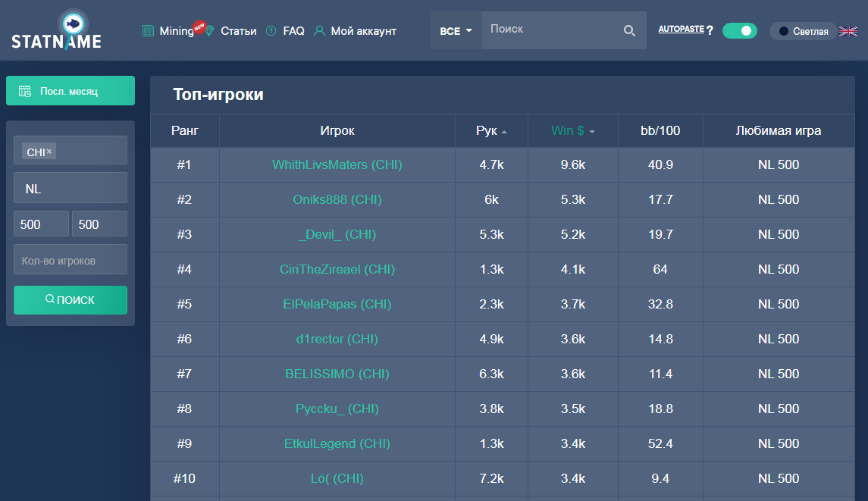Click the Кол-во игроков input field
This screenshot has width=868, height=501.
[71, 260]
